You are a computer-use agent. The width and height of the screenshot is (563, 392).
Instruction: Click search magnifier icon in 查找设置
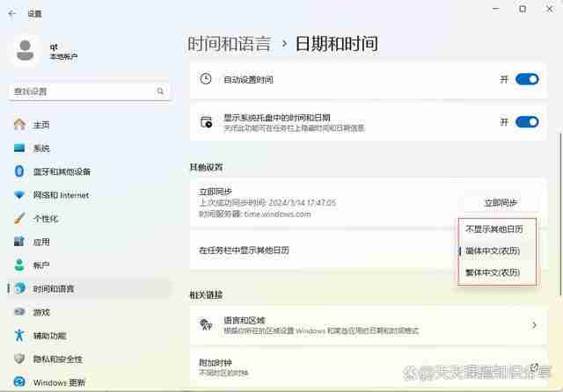(160, 91)
